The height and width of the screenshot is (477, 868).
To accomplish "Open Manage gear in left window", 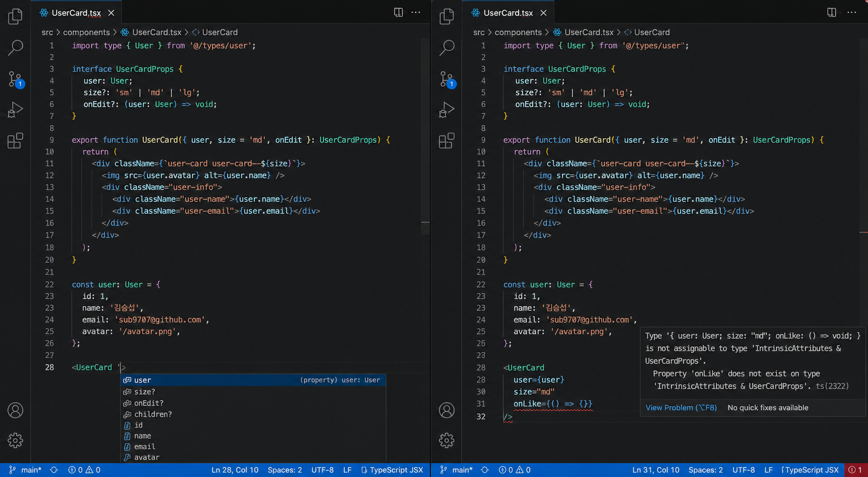I will [15, 440].
